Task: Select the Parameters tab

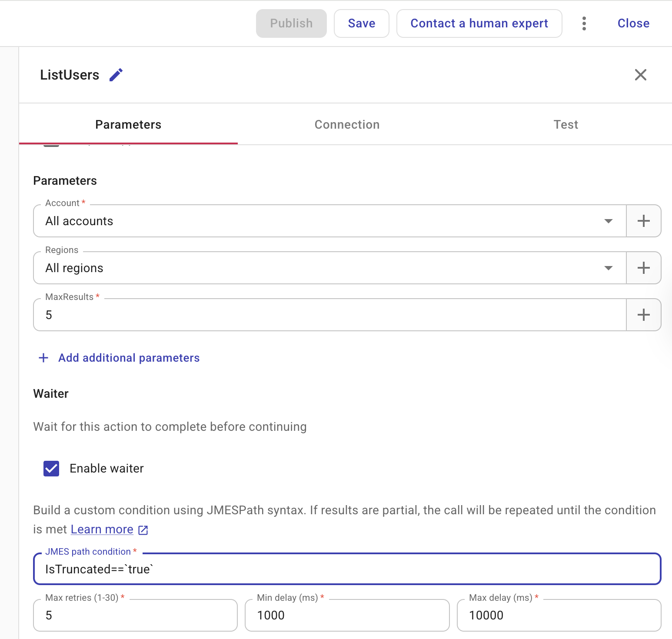Action: pyautogui.click(x=128, y=125)
